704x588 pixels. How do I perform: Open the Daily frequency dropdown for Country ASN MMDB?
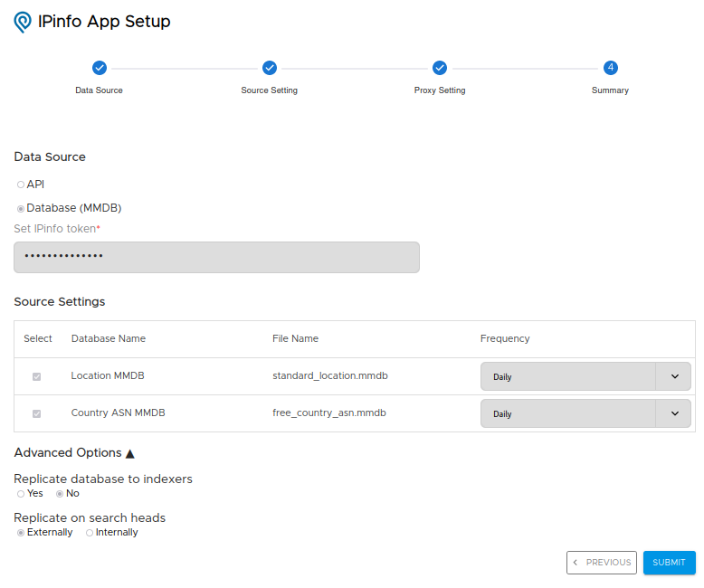tap(585, 413)
